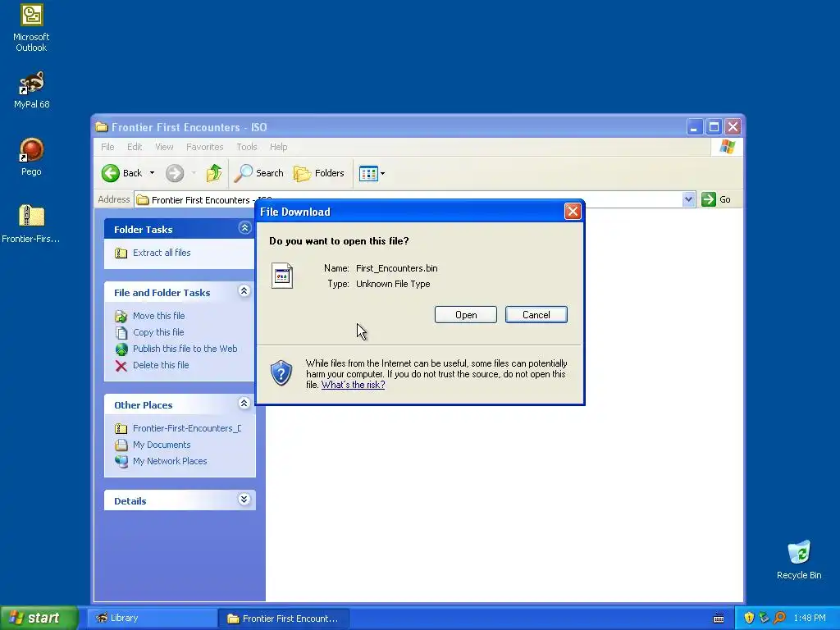Click the taskbar clock showing 1:48 PM
This screenshot has height=630, width=840.
pyautogui.click(x=810, y=618)
